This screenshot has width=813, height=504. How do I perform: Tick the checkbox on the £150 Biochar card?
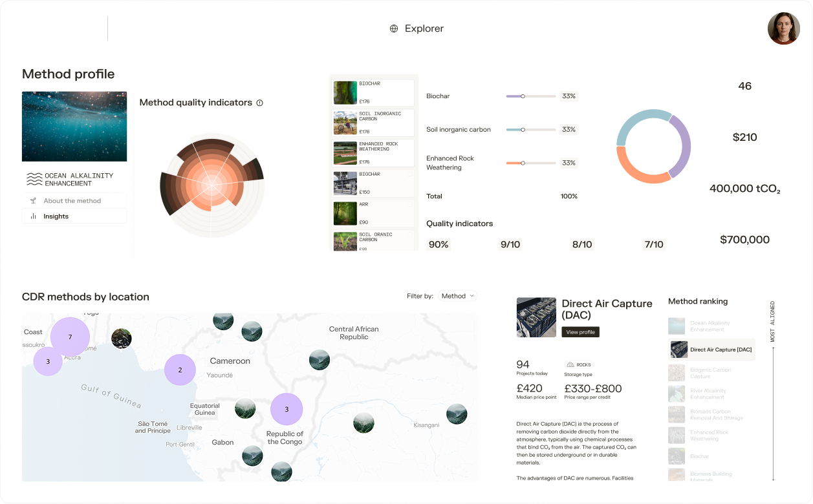click(410, 174)
